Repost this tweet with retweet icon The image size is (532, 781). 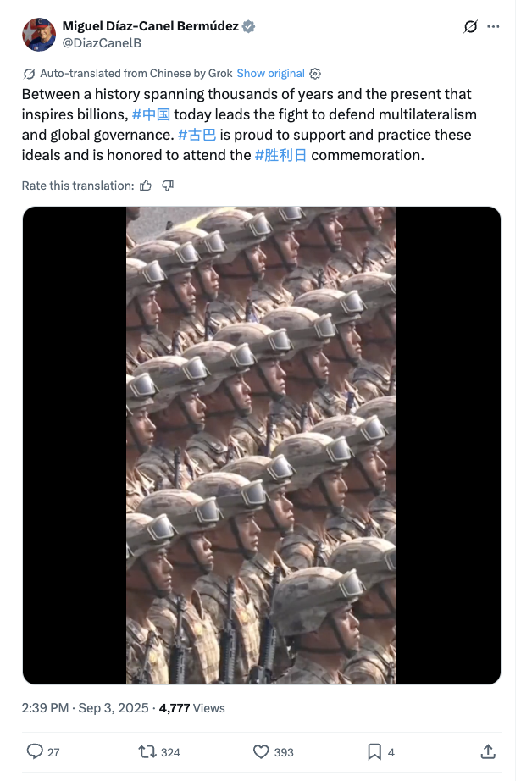(147, 751)
